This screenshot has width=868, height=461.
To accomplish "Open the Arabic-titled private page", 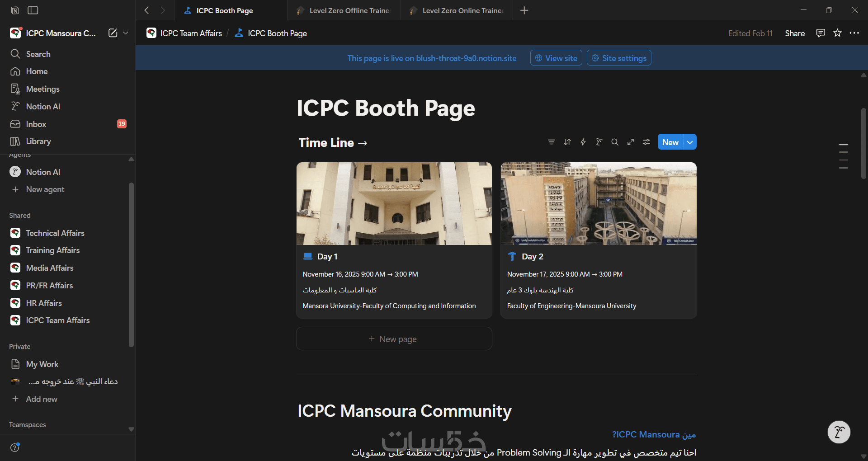I will (66, 382).
